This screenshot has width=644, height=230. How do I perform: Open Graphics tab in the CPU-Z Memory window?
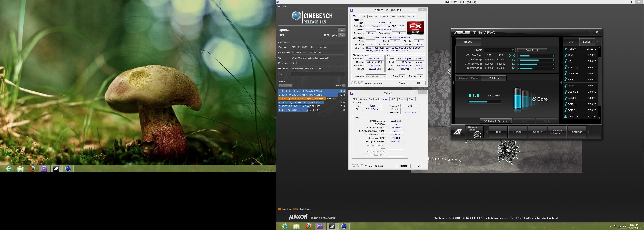(402, 99)
